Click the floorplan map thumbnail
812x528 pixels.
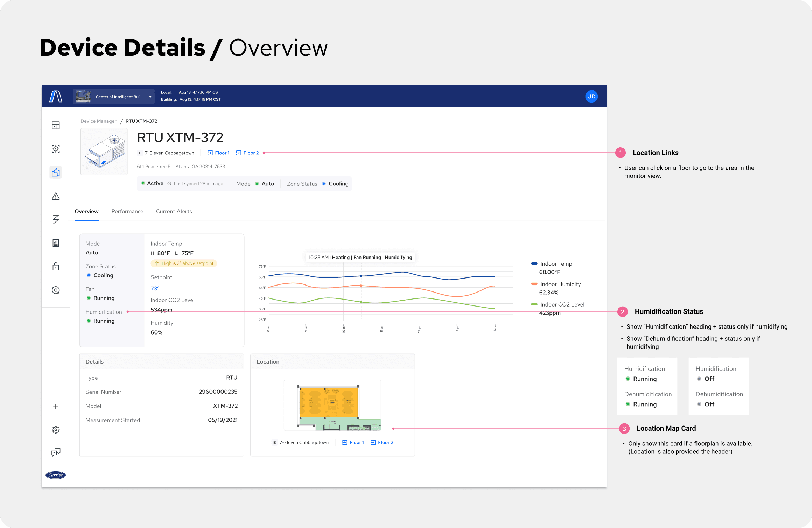332,405
